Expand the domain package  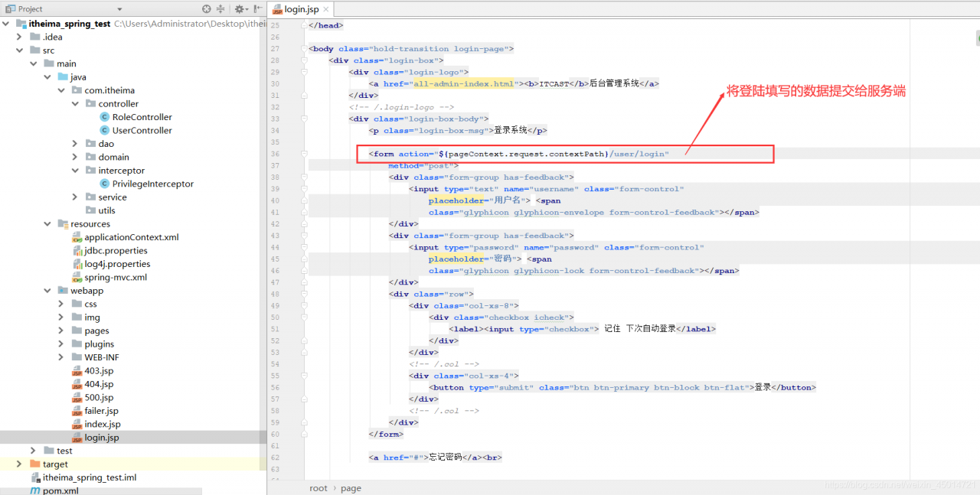click(74, 157)
